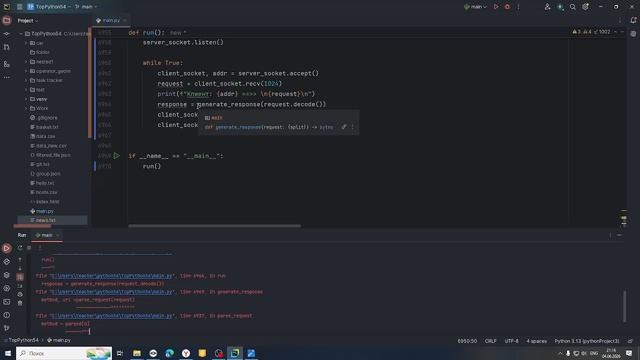640x360 pixels.
Task: Toggle soft-wrap in the Run console
Action: coord(20,277)
